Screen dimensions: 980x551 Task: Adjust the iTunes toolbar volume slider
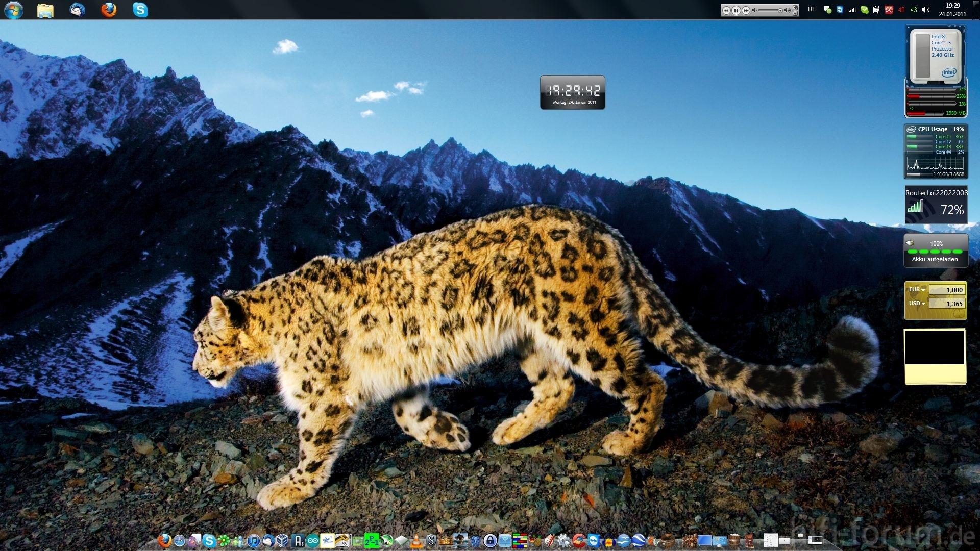(770, 10)
